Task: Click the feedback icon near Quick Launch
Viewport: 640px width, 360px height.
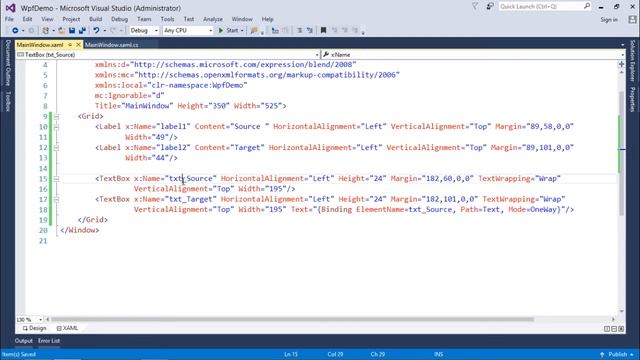Action: [x=490, y=7]
